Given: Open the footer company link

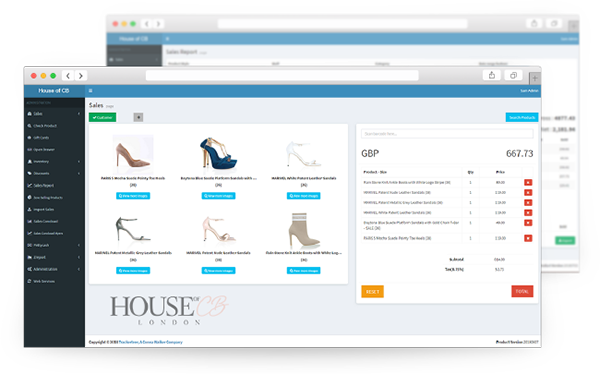Looking at the screenshot, I should coord(150,342).
